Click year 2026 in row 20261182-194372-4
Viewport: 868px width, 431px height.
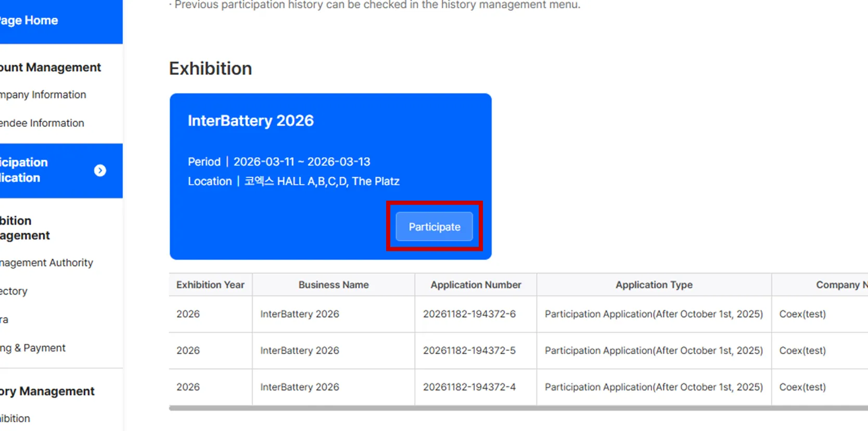click(188, 387)
